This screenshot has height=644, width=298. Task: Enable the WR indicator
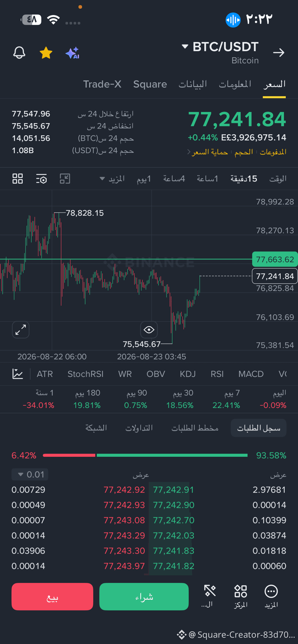[x=125, y=374]
